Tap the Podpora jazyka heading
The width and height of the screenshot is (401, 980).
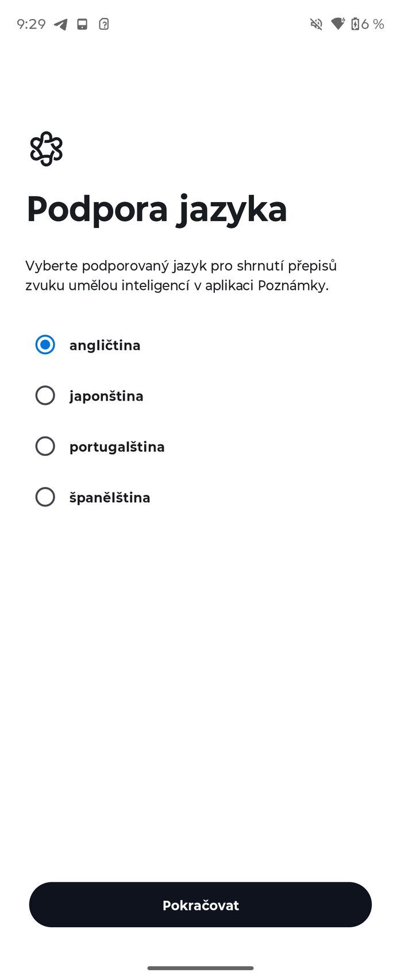(x=156, y=210)
